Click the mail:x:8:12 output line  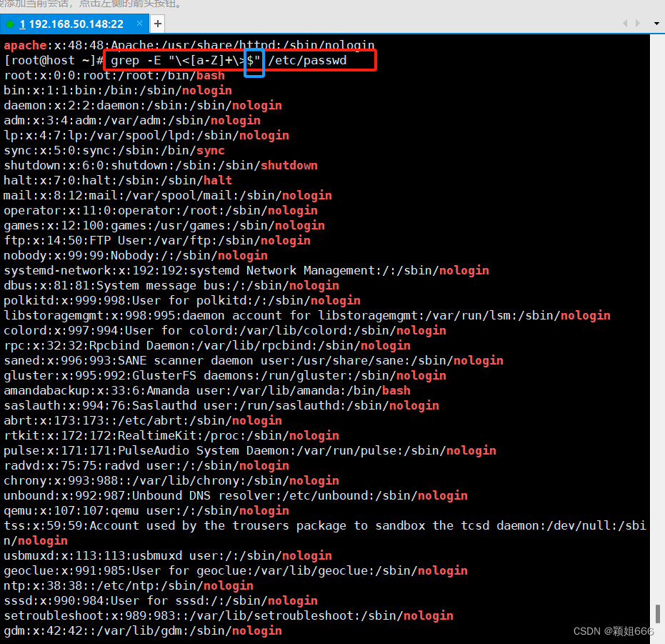(x=168, y=195)
